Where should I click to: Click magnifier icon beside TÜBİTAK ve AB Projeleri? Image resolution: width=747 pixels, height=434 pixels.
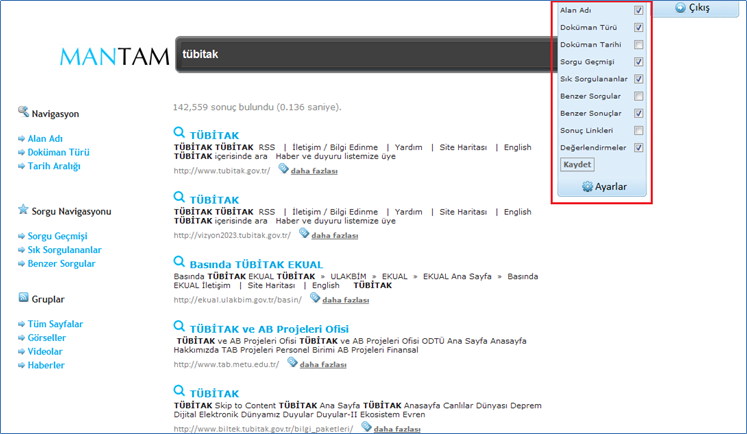click(179, 326)
